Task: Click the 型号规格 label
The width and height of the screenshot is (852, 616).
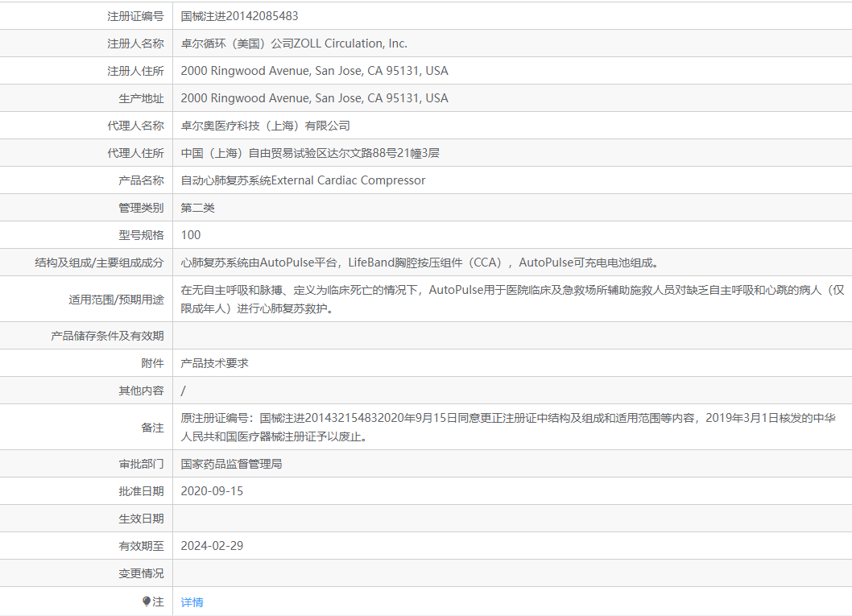Action: pos(141,234)
